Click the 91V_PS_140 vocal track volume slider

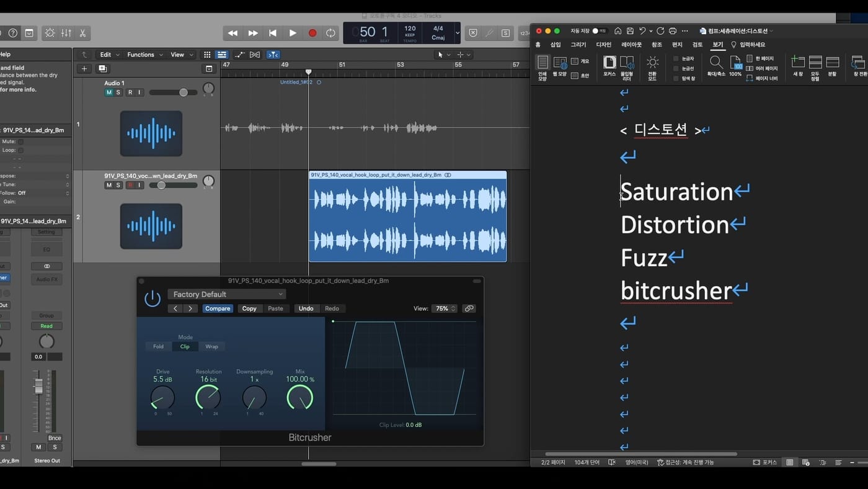[173, 185]
